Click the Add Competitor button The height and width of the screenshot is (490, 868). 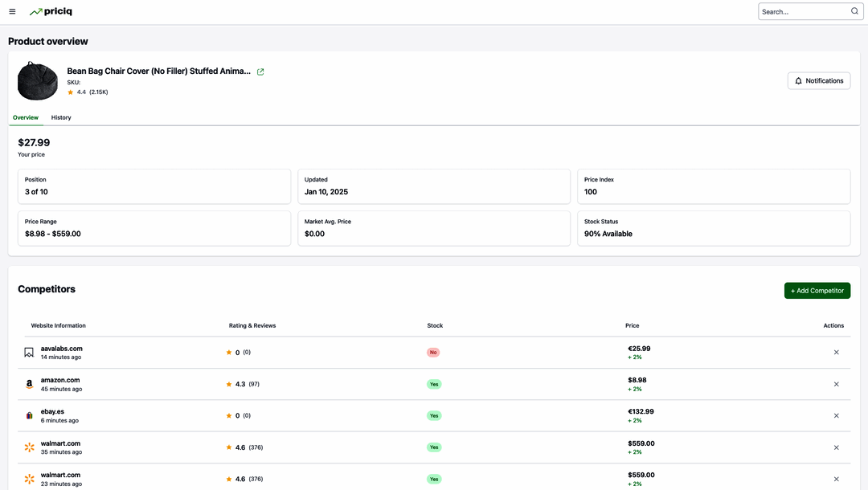point(817,291)
